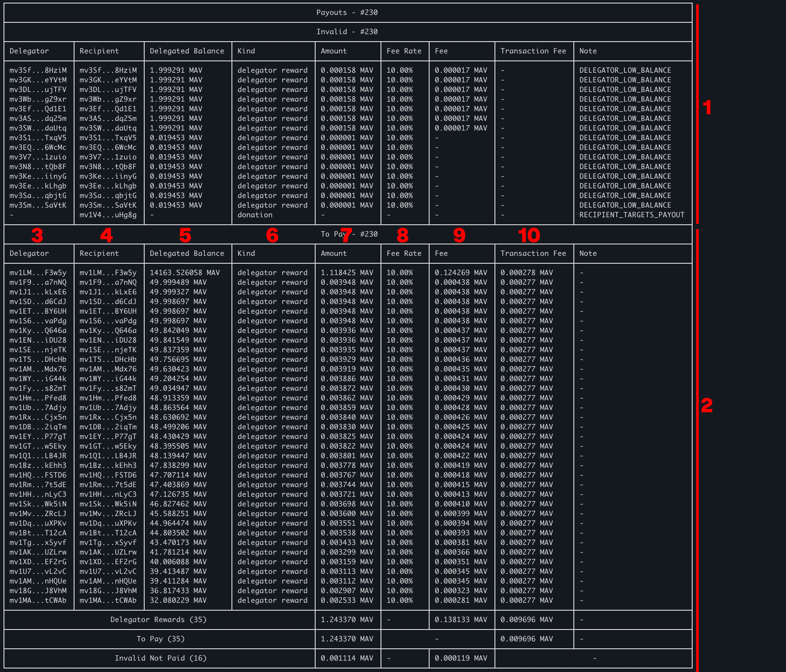Click the RECIPIENT_TARGETS_PAYOUT note cell
786x672 pixels.
click(x=631, y=215)
